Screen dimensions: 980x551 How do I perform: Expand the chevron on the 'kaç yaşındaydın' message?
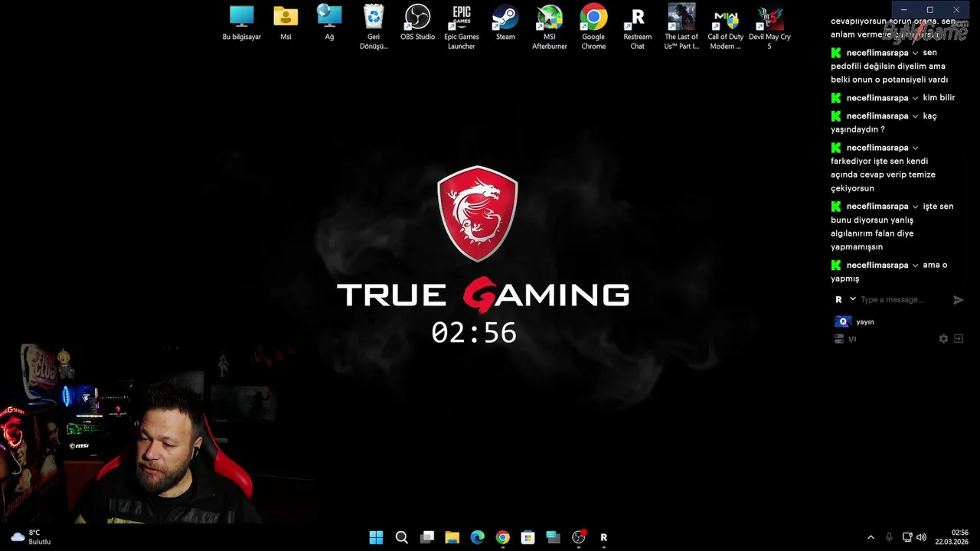point(915,116)
